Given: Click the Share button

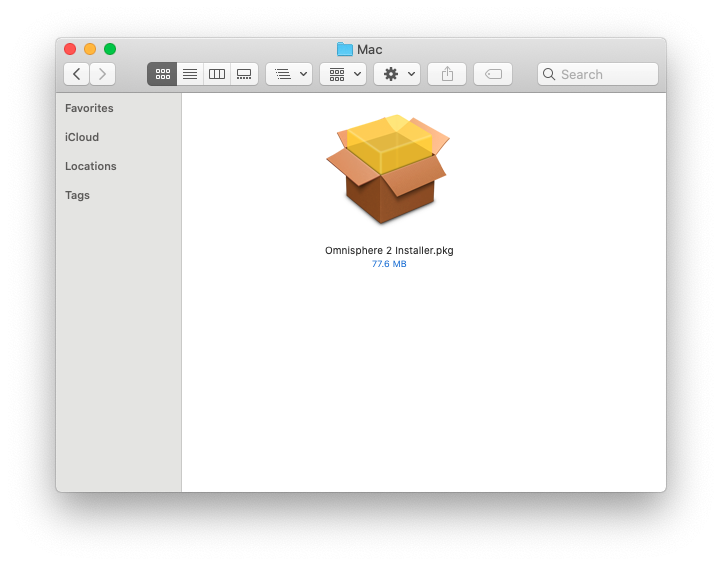Looking at the screenshot, I should tap(447, 74).
